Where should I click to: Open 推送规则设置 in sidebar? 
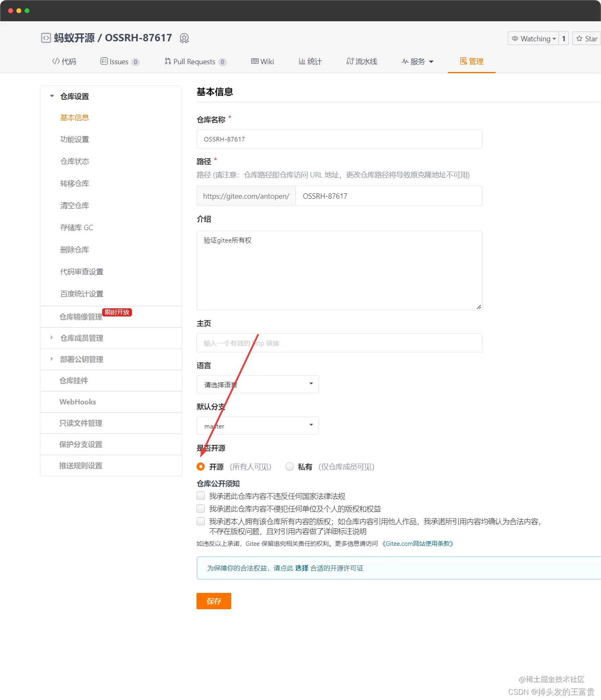tap(80, 466)
